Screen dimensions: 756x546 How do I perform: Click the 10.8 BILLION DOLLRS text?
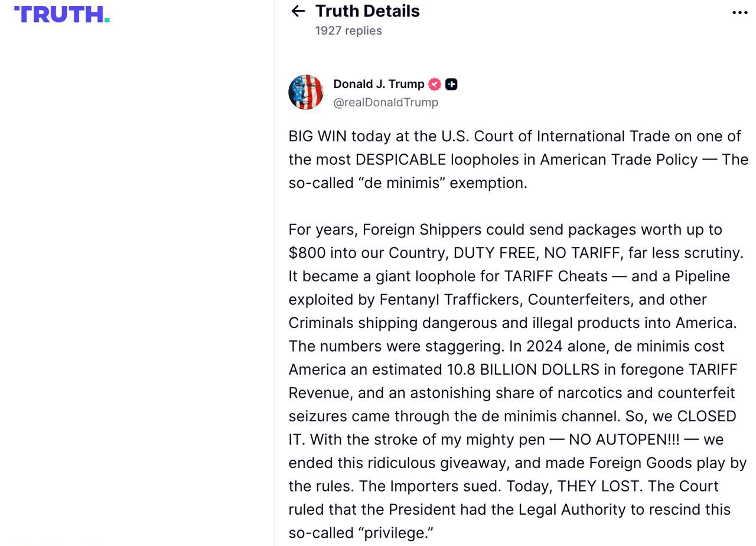point(523,369)
